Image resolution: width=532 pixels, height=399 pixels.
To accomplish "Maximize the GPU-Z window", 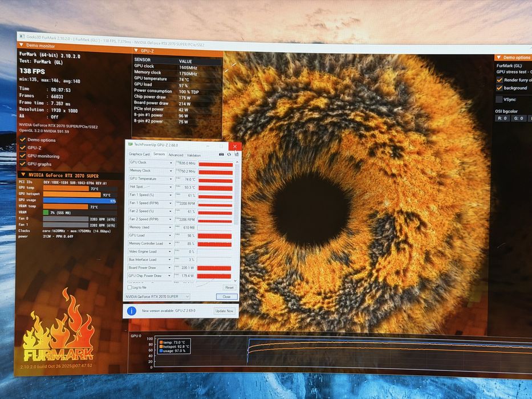I will [x=221, y=146].
